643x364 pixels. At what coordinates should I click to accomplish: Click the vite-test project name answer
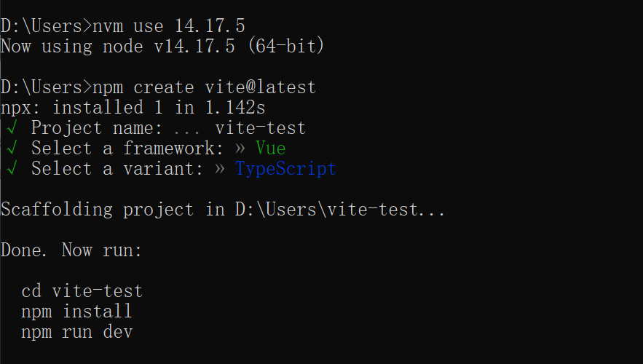pos(260,129)
